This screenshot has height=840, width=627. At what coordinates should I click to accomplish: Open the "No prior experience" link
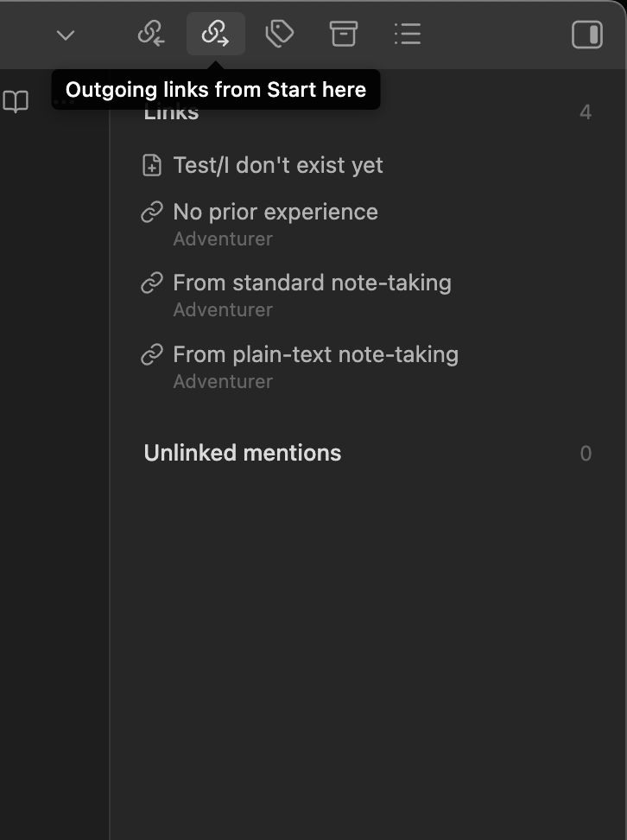tap(275, 212)
